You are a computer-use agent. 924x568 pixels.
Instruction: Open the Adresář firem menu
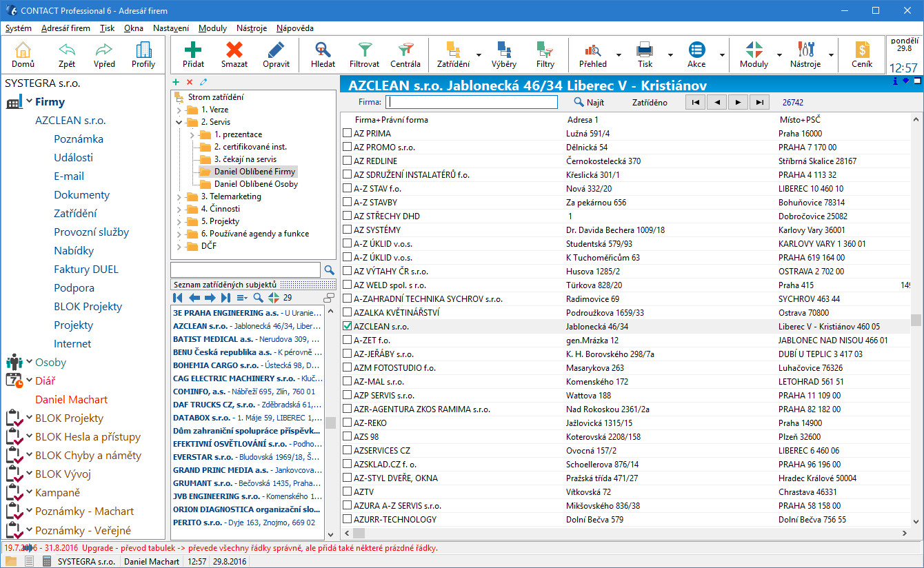click(x=66, y=28)
